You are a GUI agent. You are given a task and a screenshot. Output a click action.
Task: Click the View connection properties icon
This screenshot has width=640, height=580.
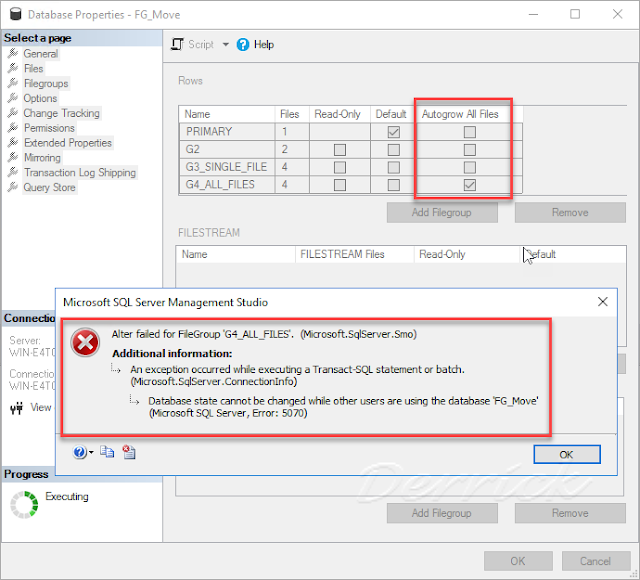click(16, 407)
